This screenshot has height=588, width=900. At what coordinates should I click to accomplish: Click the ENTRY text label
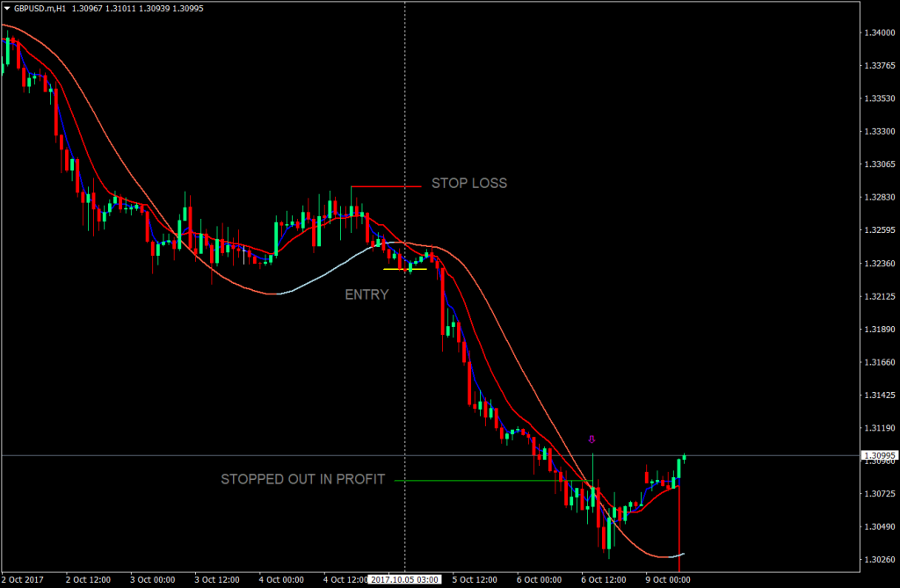click(367, 295)
